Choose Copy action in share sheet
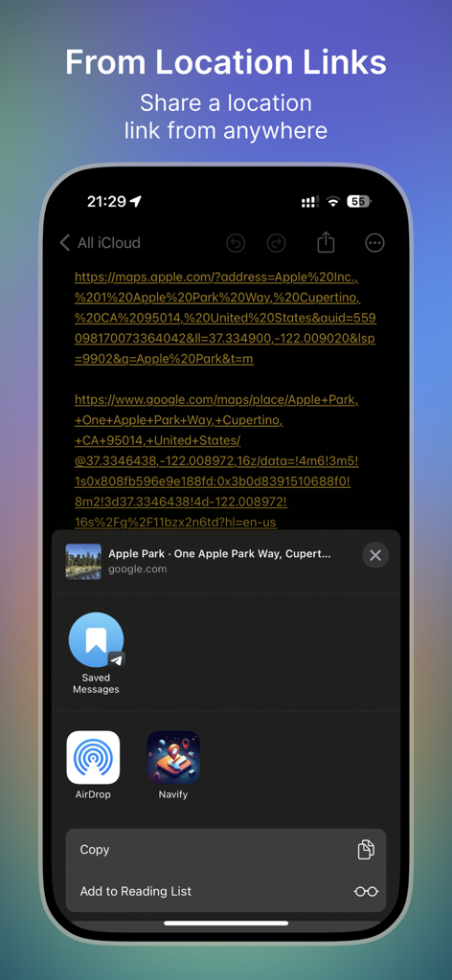 pyautogui.click(x=226, y=850)
